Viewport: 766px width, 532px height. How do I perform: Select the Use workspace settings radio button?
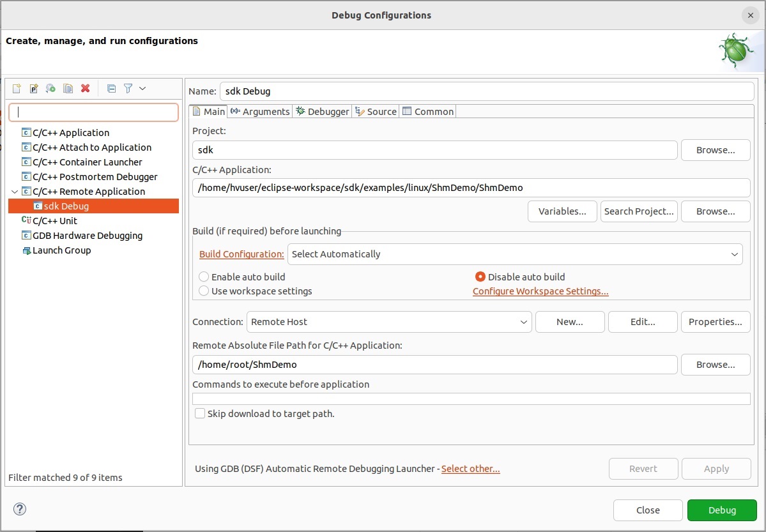[x=204, y=291]
